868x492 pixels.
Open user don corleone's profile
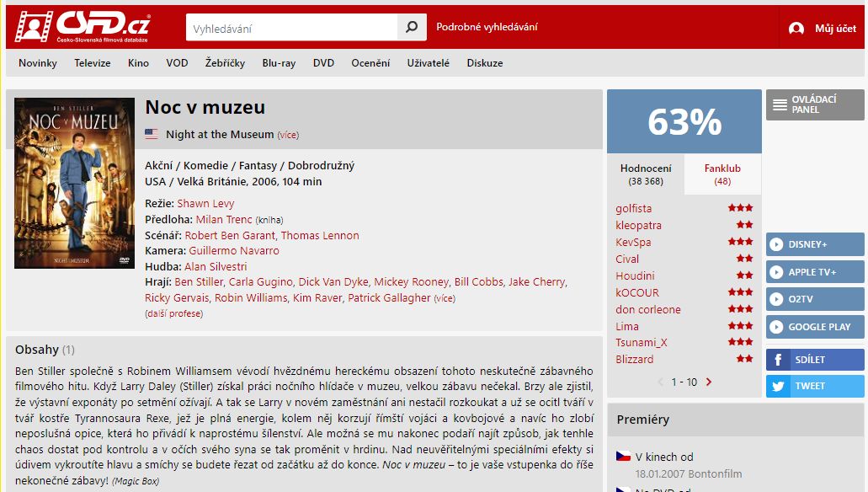pos(647,309)
